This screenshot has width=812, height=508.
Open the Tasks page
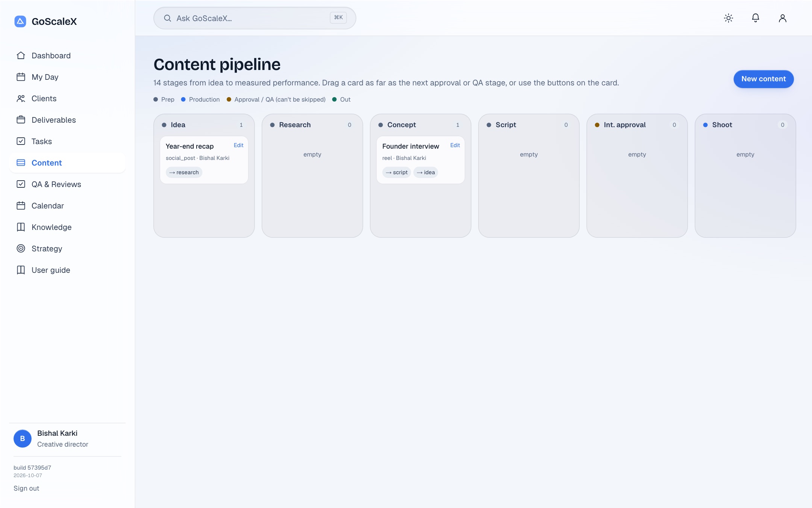pos(68,141)
